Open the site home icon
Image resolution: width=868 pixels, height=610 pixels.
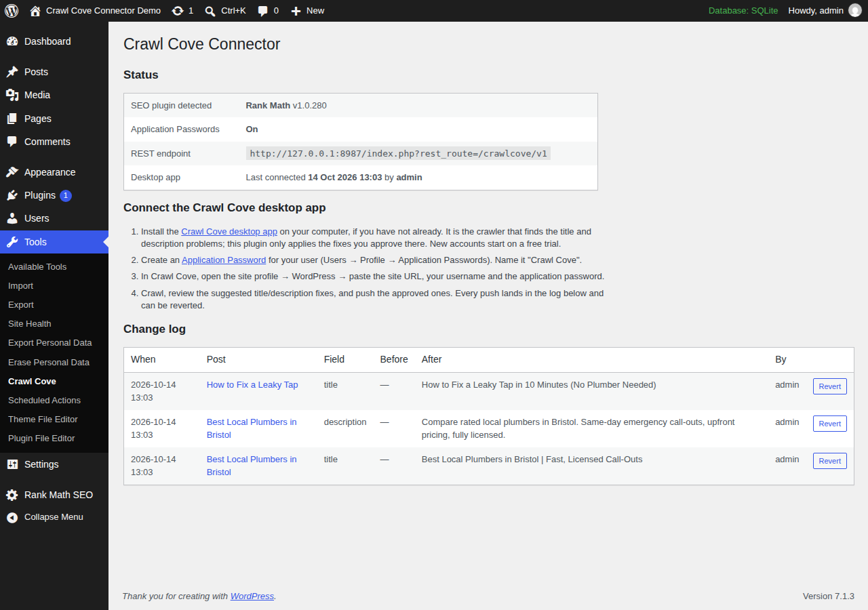click(x=35, y=11)
